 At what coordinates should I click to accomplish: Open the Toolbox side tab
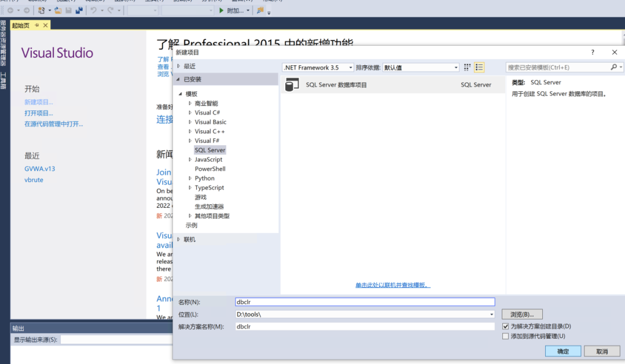[x=3, y=81]
